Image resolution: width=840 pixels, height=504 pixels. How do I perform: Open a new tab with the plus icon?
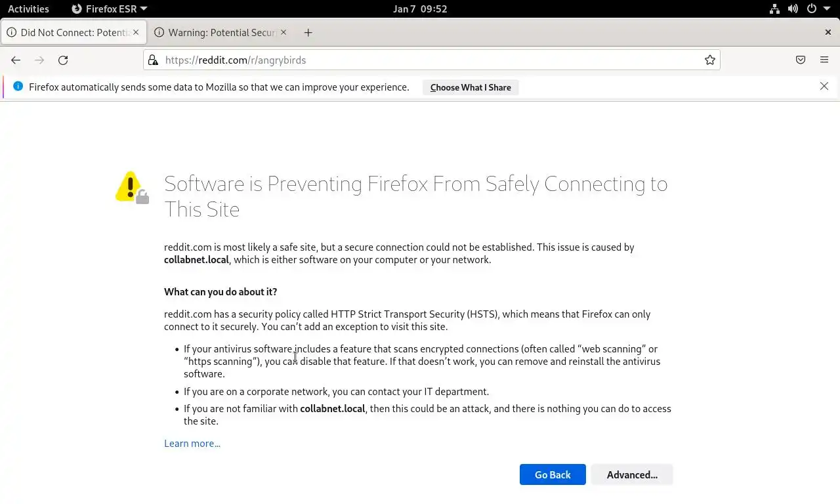308,32
